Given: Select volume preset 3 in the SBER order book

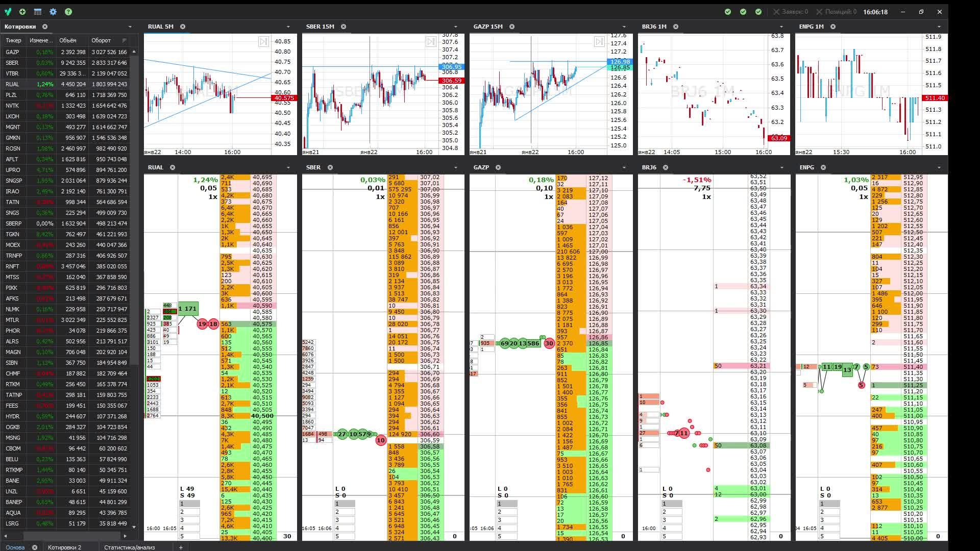Looking at the screenshot, I should [345, 520].
